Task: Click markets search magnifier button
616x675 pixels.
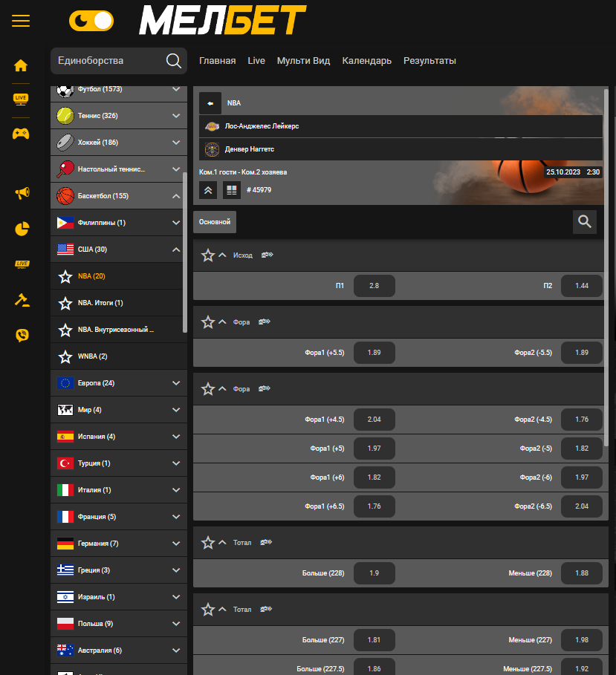Action: [585, 222]
